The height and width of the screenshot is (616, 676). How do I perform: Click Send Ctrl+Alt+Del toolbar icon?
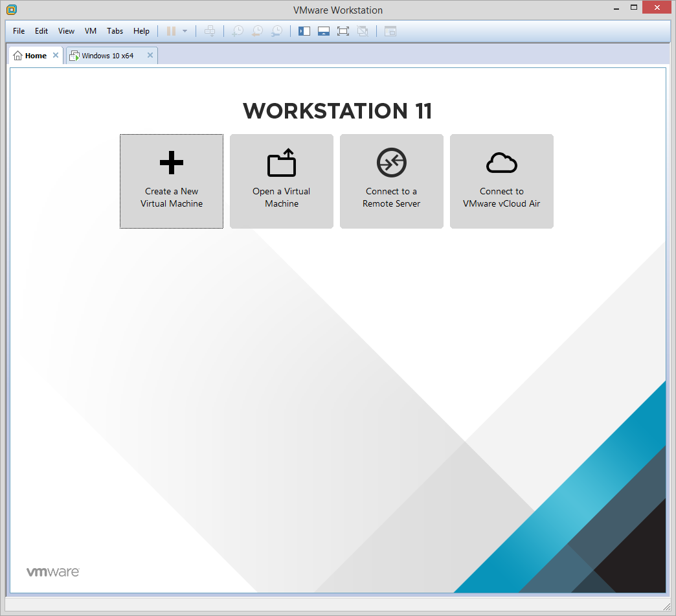pos(210,31)
